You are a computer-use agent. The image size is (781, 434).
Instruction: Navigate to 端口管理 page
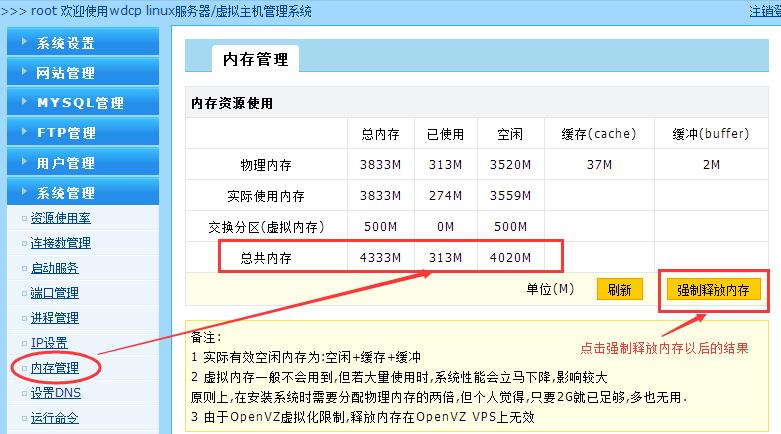[55, 293]
